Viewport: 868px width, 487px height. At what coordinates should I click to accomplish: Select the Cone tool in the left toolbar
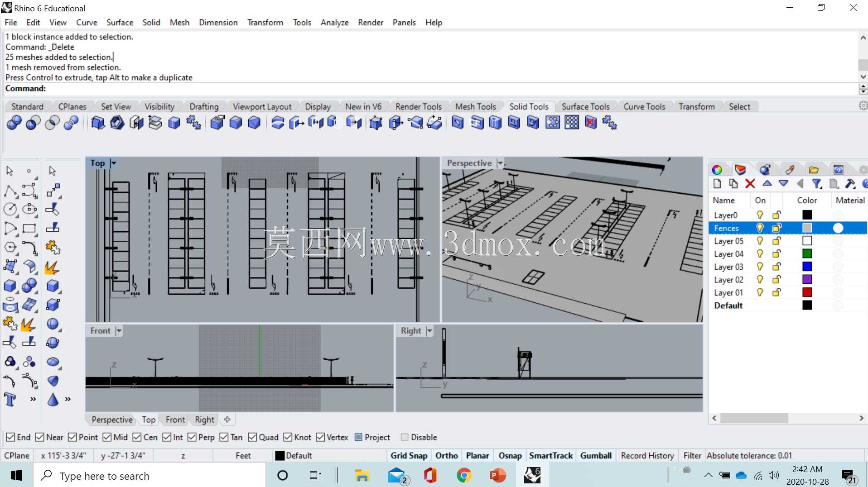pyautogui.click(x=53, y=400)
